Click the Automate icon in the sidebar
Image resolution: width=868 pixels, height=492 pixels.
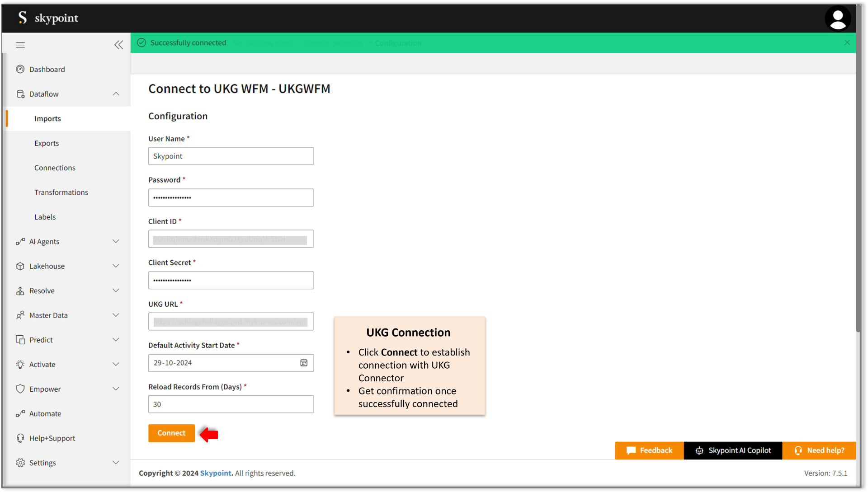[20, 413]
